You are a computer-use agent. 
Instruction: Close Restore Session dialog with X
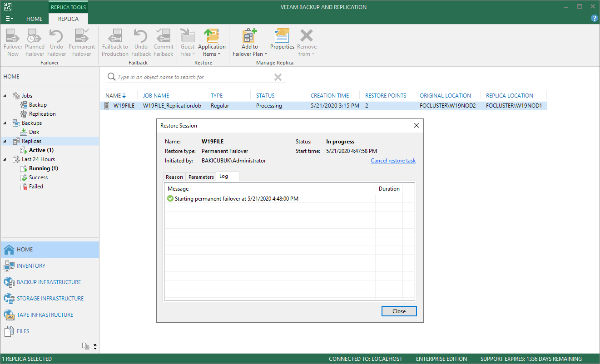[x=416, y=125]
